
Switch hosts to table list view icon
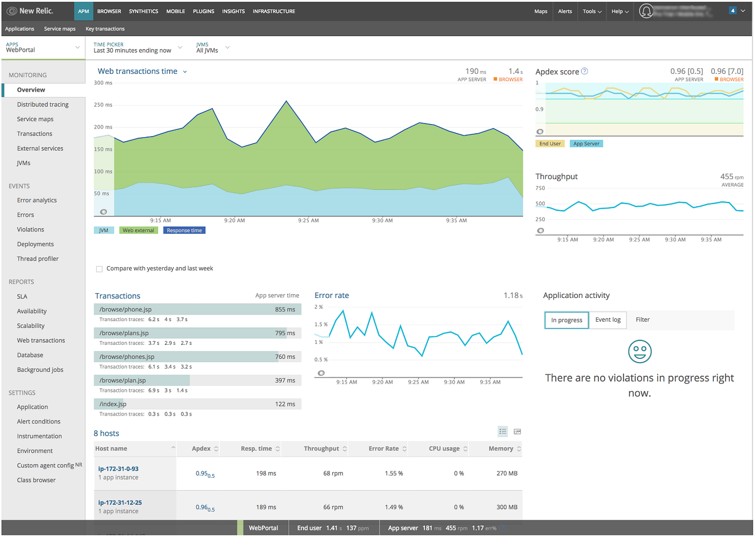(503, 431)
